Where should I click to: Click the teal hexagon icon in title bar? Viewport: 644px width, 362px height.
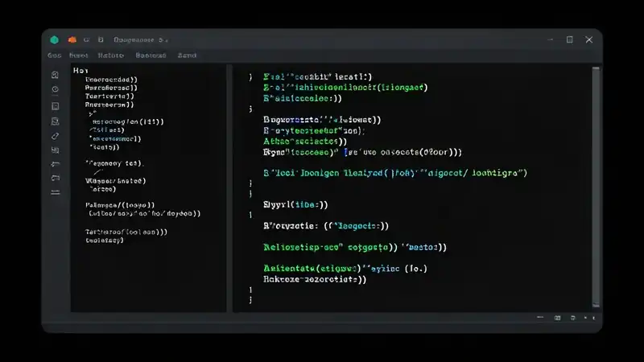click(x=54, y=39)
